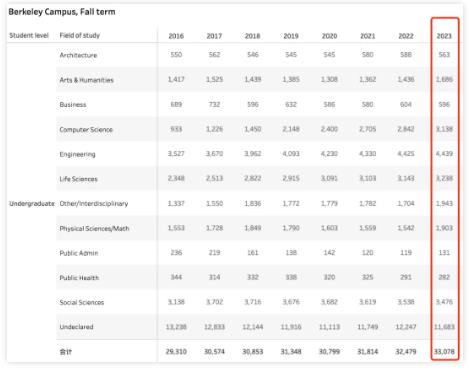Select the Arts & Humanities row label

[86, 80]
